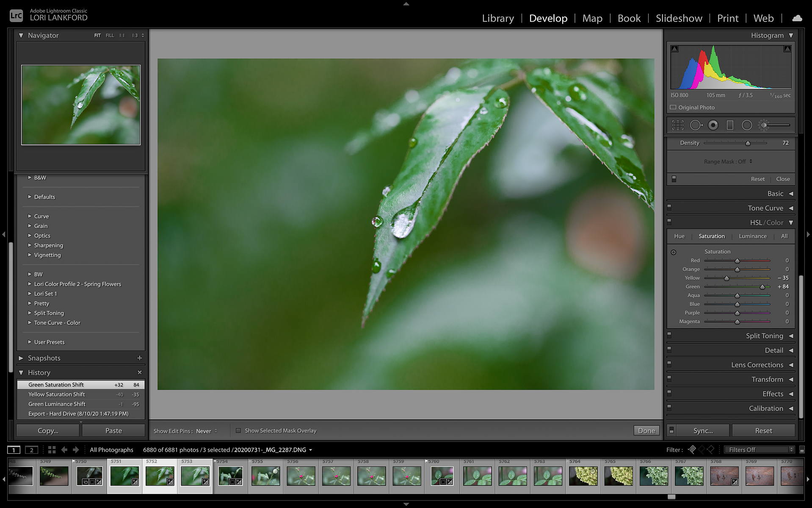This screenshot has width=812, height=508.
Task: Select the Radial Filter tool
Action: point(747,125)
